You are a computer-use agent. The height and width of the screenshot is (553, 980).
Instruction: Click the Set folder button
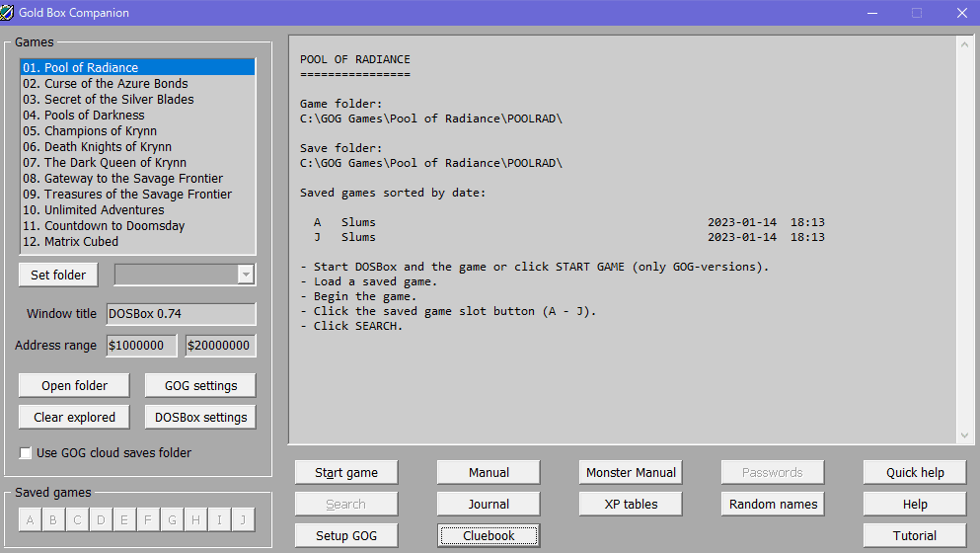pyautogui.click(x=58, y=275)
